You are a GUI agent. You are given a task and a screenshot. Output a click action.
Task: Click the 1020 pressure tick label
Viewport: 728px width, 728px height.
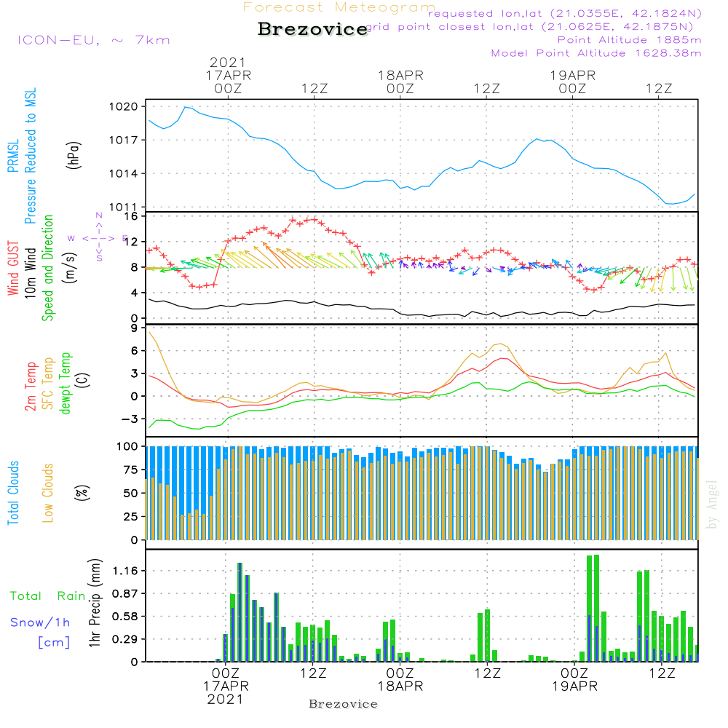point(124,107)
